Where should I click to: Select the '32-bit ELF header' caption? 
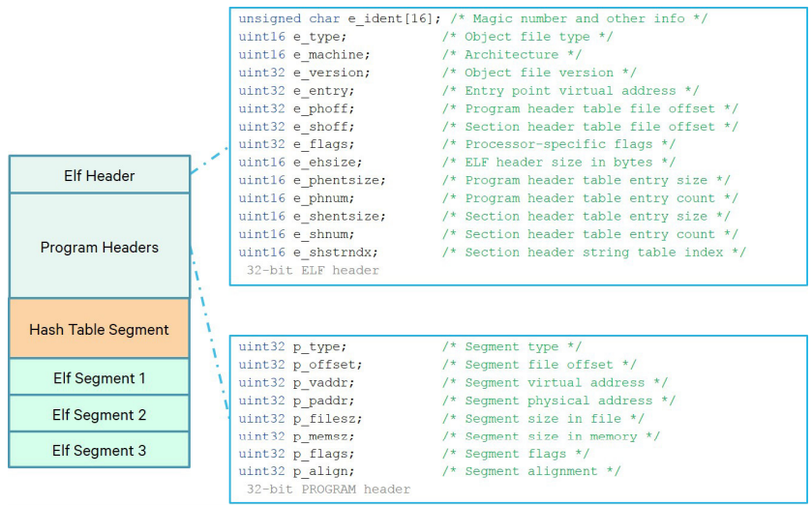click(313, 270)
